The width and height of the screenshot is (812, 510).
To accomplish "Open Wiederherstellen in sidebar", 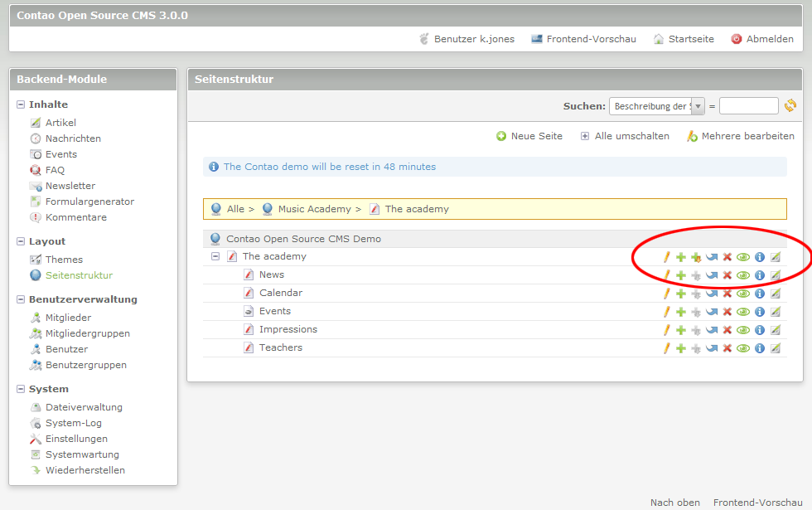I will pyautogui.click(x=85, y=470).
